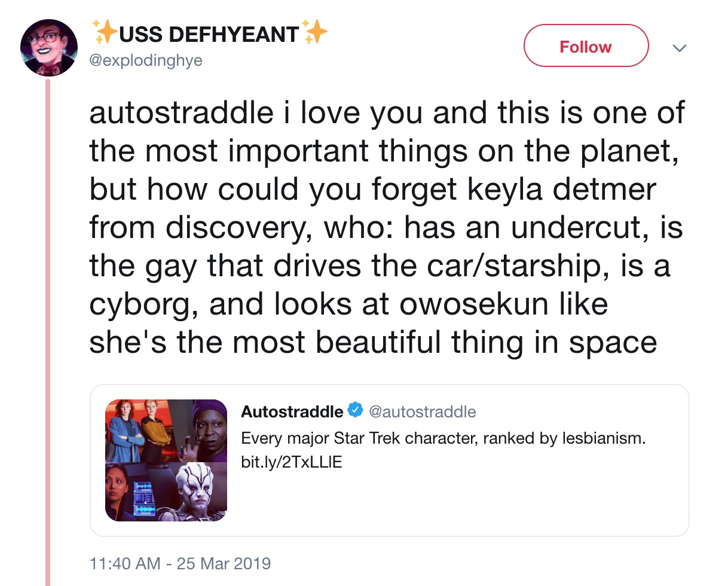Click the main tweet text about keyla detmer

(x=387, y=228)
